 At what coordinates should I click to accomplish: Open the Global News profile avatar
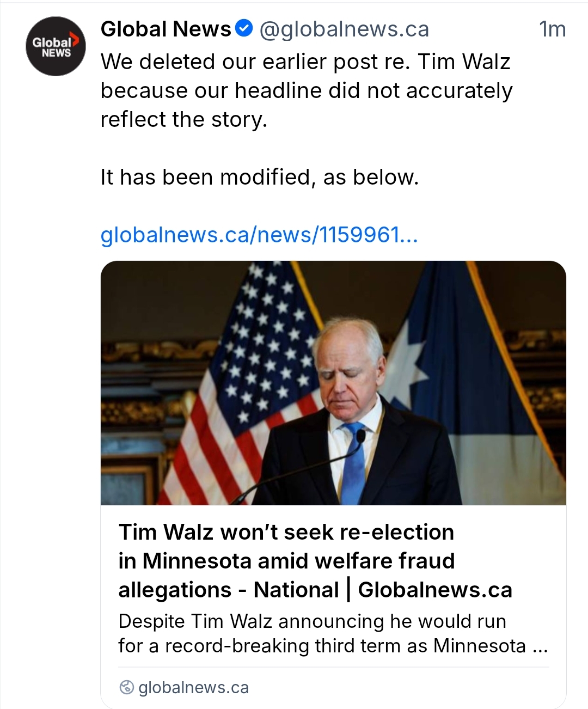tap(56, 46)
